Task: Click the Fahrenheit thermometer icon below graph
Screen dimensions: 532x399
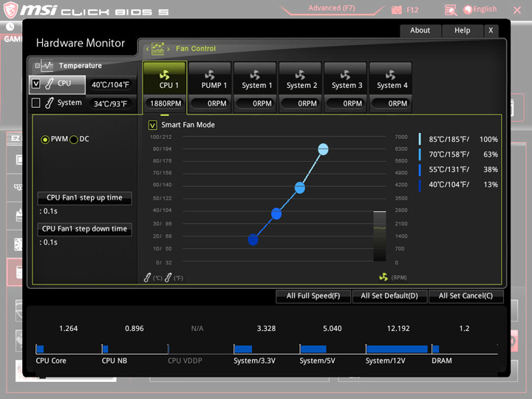Action: tap(168, 278)
